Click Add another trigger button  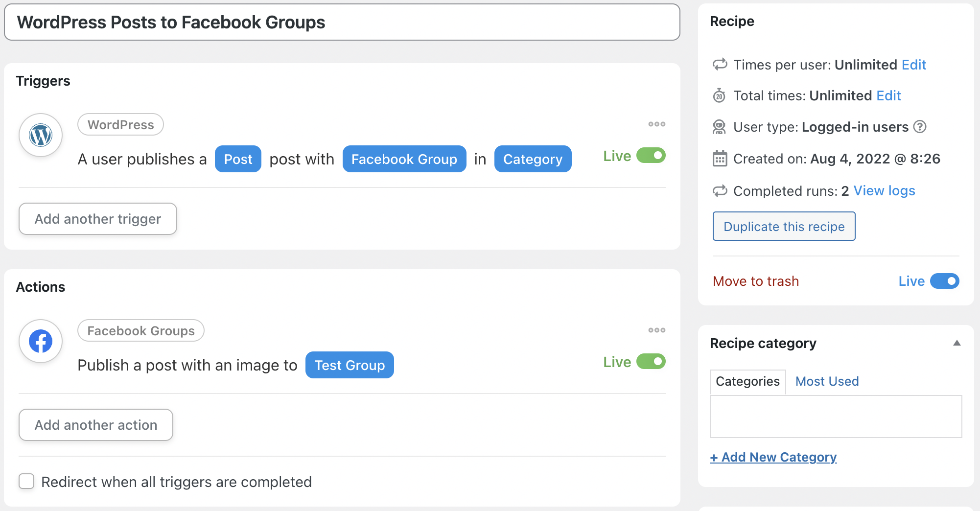pyautogui.click(x=98, y=219)
